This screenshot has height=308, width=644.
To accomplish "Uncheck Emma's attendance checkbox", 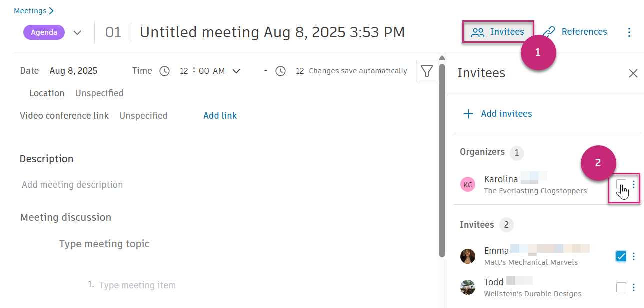I will 621,256.
